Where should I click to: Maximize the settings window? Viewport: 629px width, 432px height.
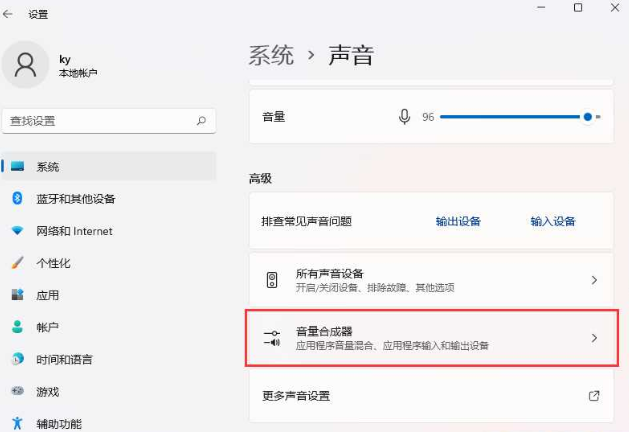pos(578,7)
